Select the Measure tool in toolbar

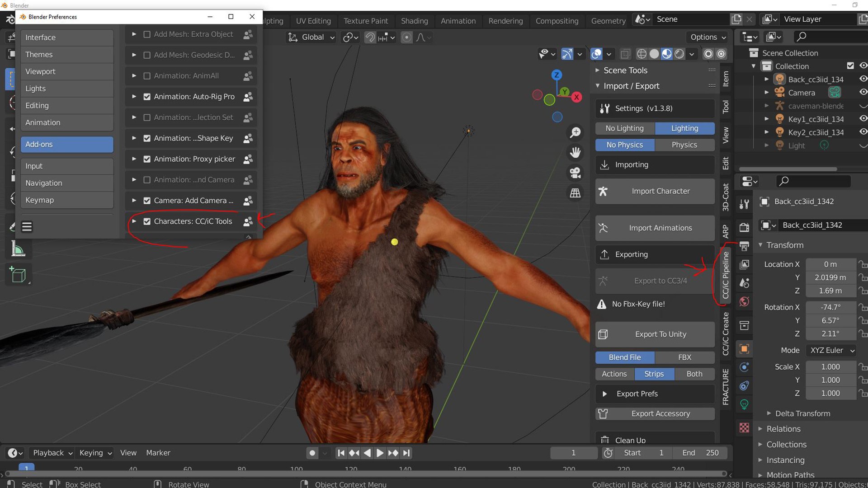tap(18, 249)
